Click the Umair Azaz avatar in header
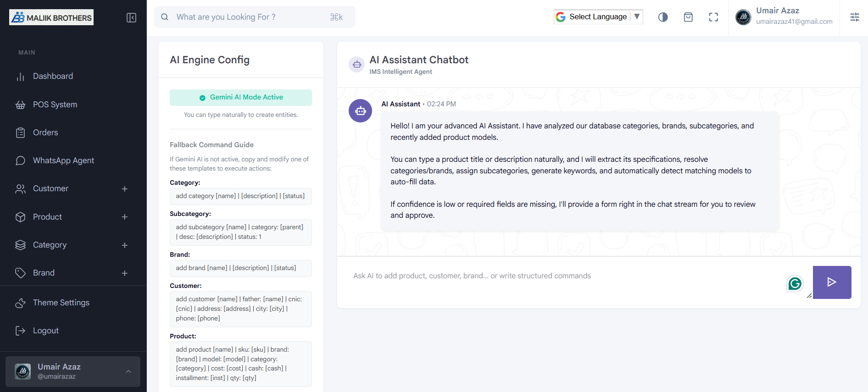The height and width of the screenshot is (392, 868). coord(743,17)
